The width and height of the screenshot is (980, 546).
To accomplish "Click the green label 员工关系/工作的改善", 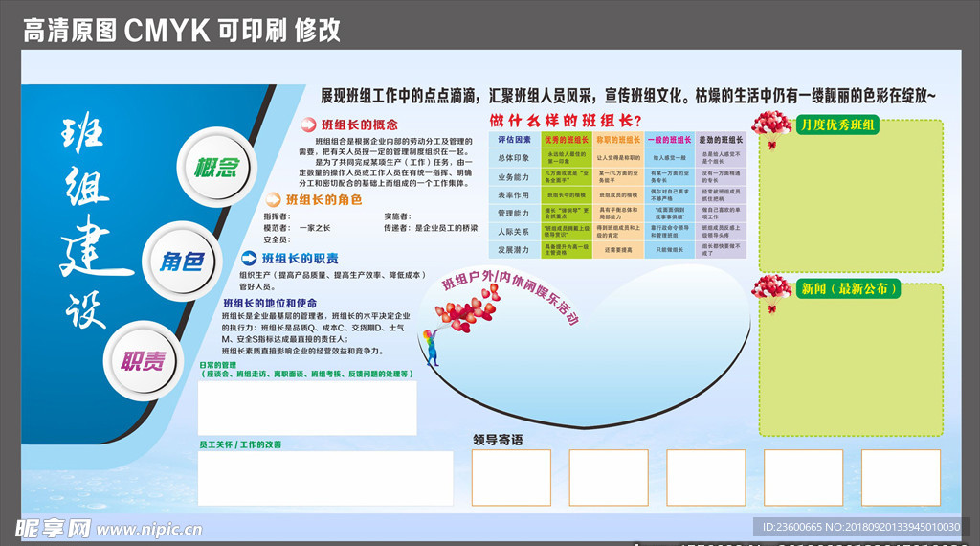I will click(x=240, y=444).
